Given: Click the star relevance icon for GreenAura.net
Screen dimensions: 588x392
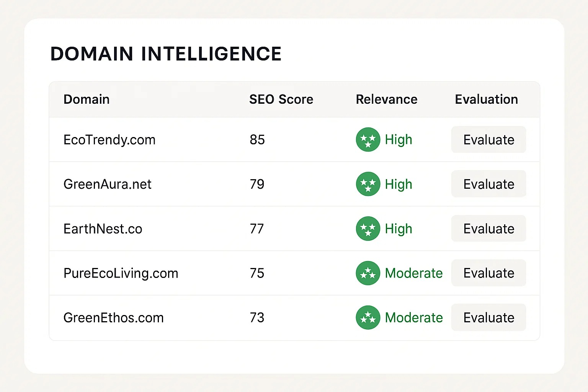Looking at the screenshot, I should (368, 184).
